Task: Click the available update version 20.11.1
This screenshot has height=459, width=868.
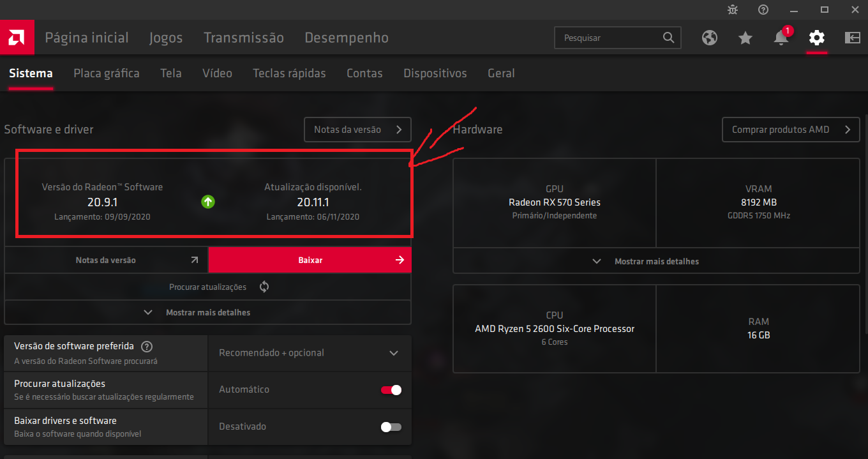Action: [313, 202]
